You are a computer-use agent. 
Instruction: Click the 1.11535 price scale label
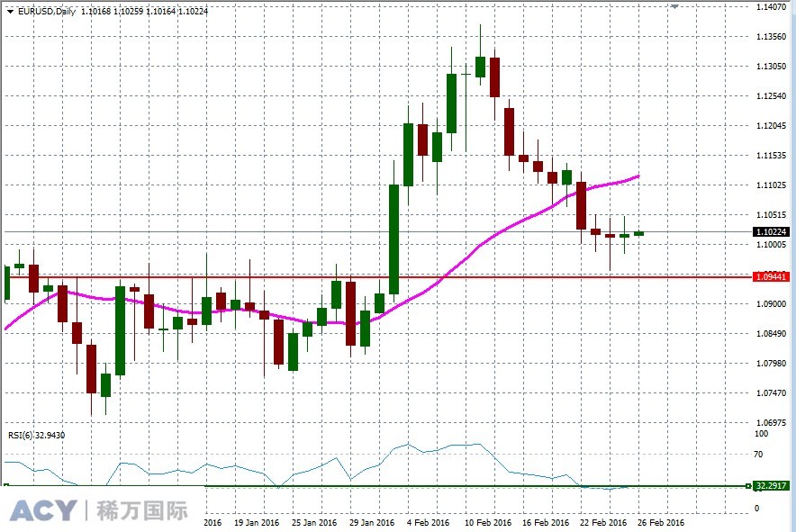pos(771,156)
